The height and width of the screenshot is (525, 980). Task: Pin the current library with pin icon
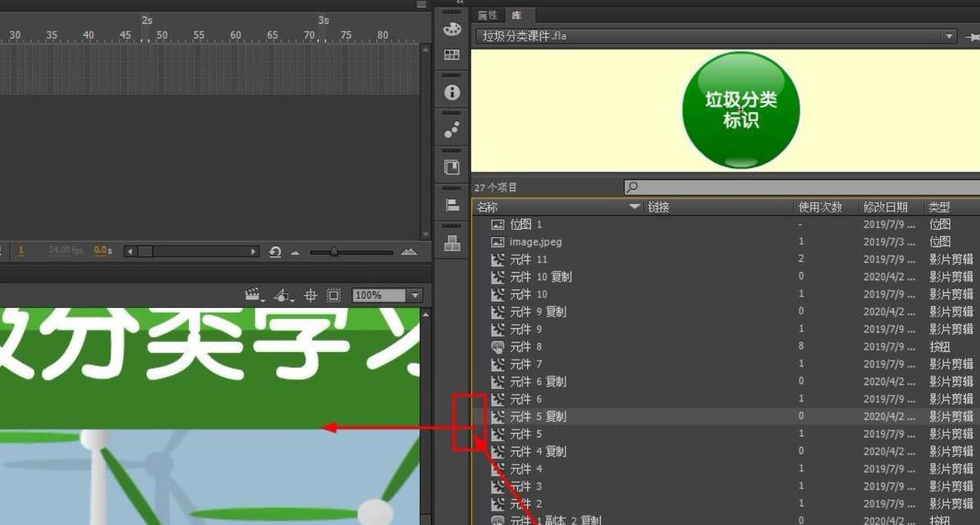click(x=972, y=36)
